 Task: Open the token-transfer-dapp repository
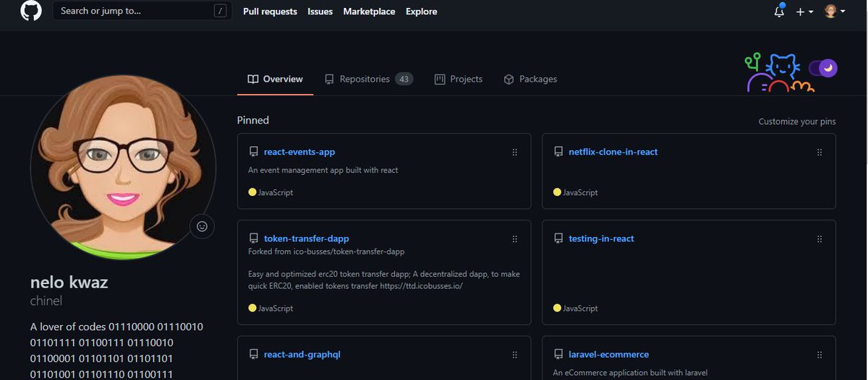307,238
